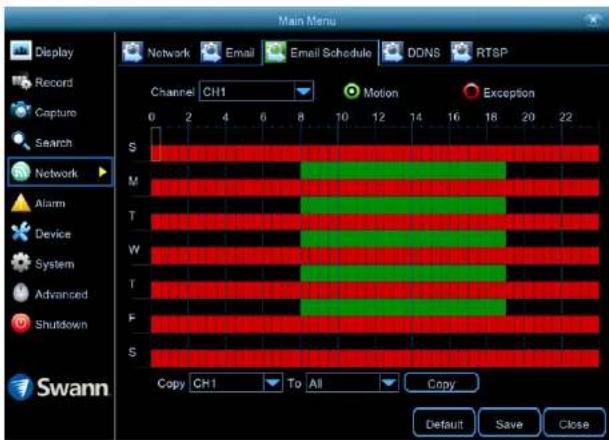609x440 pixels.
Task: Click the Device wrench icon
Action: coord(21,232)
